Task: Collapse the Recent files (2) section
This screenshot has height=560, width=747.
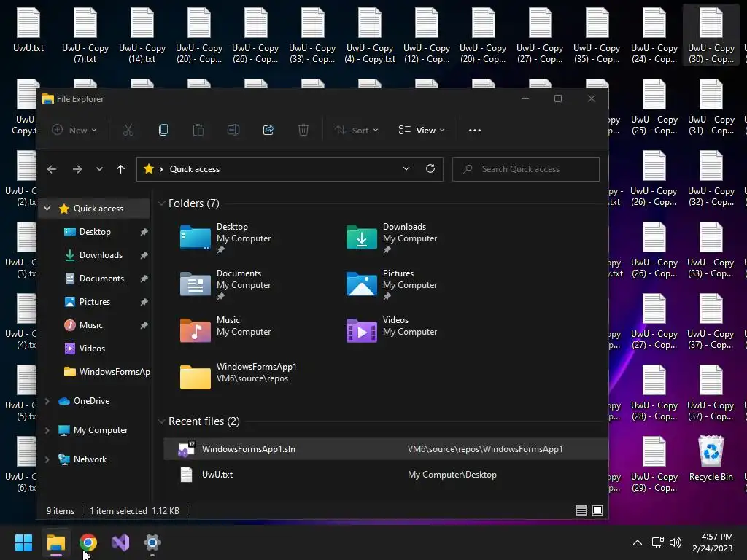Action: point(161,421)
